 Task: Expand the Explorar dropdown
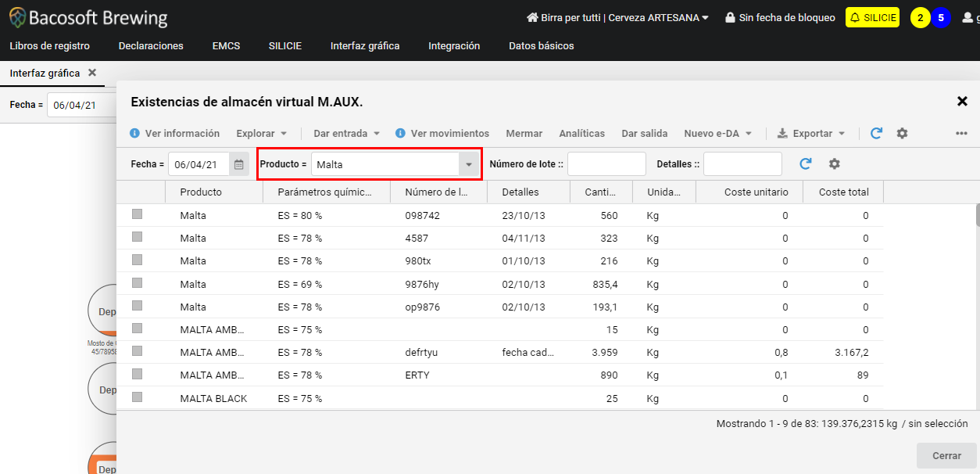coord(262,134)
